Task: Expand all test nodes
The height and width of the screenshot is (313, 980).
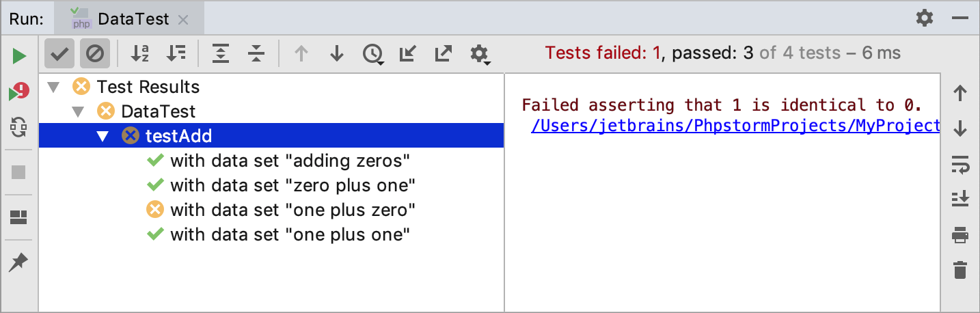Action: tap(221, 53)
